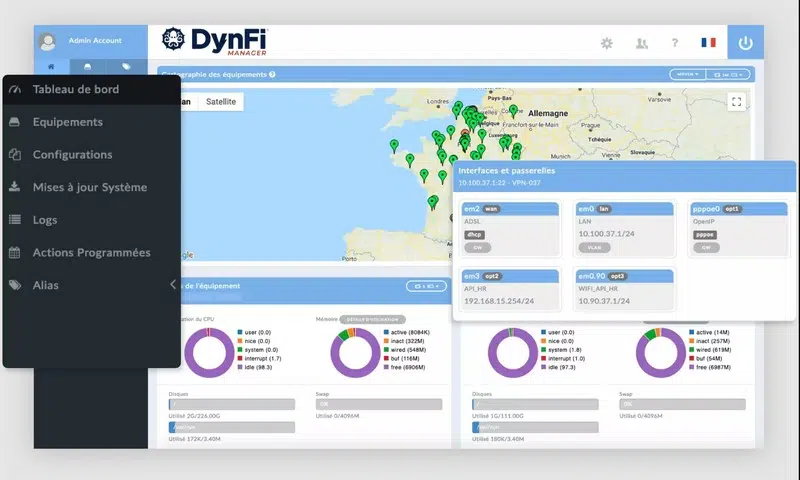Click the help icon beside Cartographie des équipements

[x=272, y=74]
